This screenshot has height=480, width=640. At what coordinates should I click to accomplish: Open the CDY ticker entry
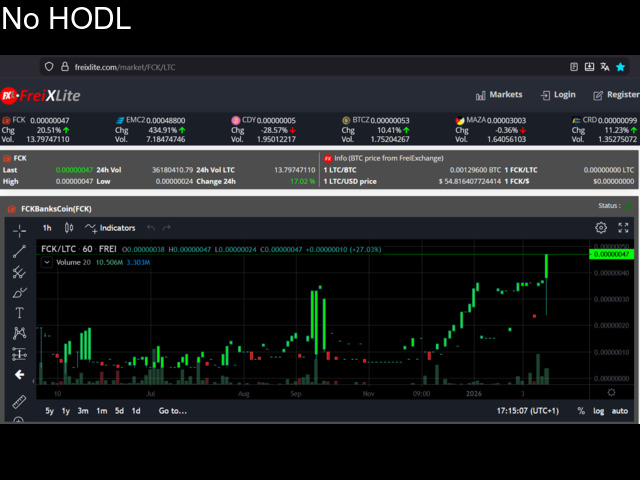tap(263, 130)
